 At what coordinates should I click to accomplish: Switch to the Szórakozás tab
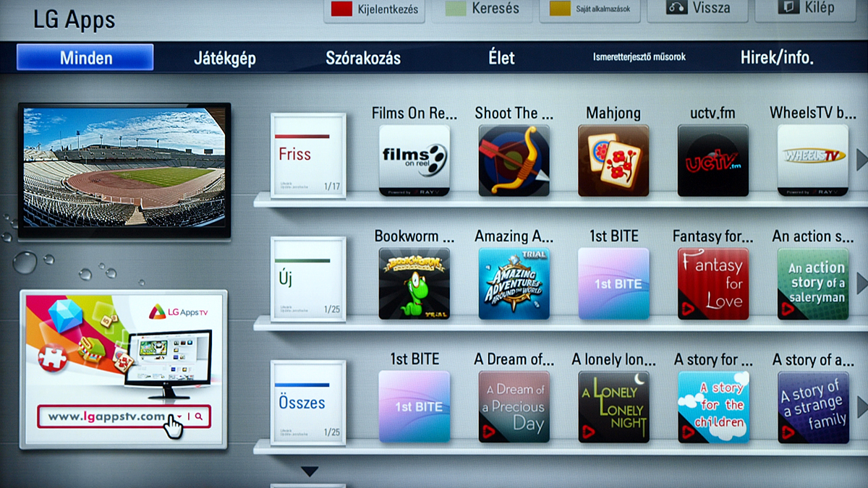point(363,59)
